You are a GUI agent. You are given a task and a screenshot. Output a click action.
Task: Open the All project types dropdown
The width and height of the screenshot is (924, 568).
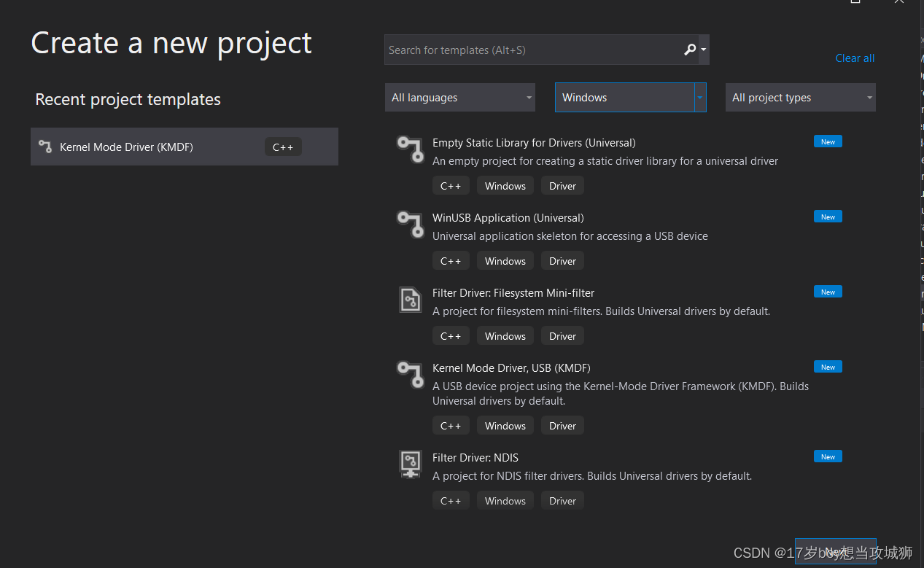click(800, 97)
